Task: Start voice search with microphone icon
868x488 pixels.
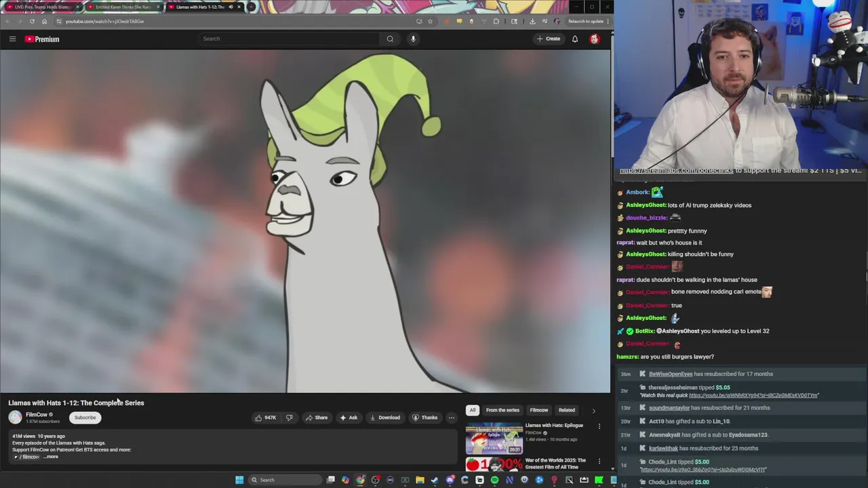Action: pos(413,39)
